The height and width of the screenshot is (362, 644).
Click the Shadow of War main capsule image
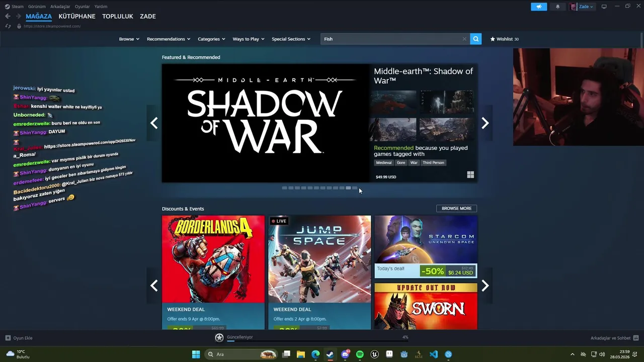266,123
